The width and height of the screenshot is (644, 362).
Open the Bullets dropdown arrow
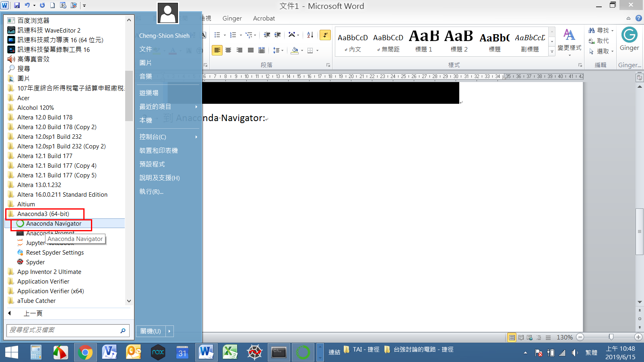pyautogui.click(x=225, y=35)
